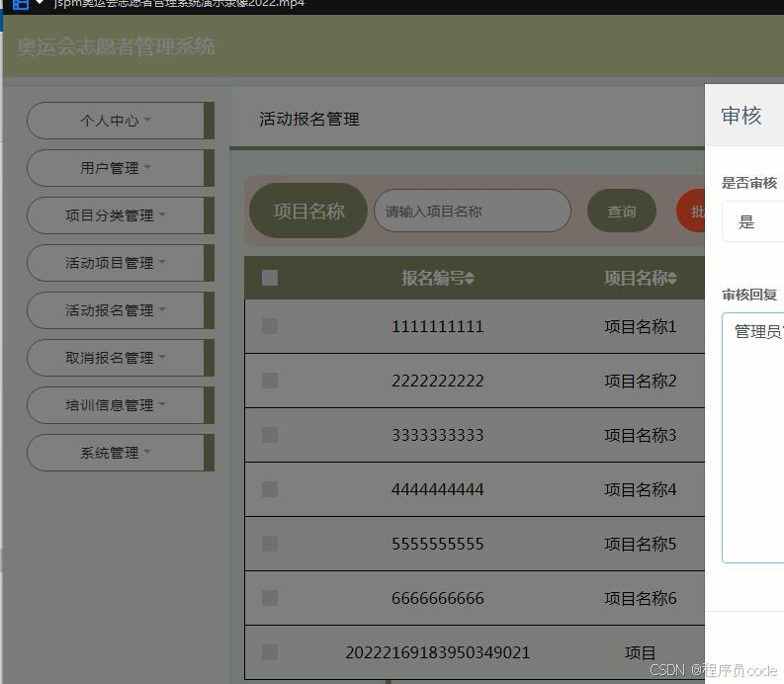This screenshot has width=784, height=684.
Task: Click the 奥运会志愿者管理系统 title
Action: coord(116,46)
